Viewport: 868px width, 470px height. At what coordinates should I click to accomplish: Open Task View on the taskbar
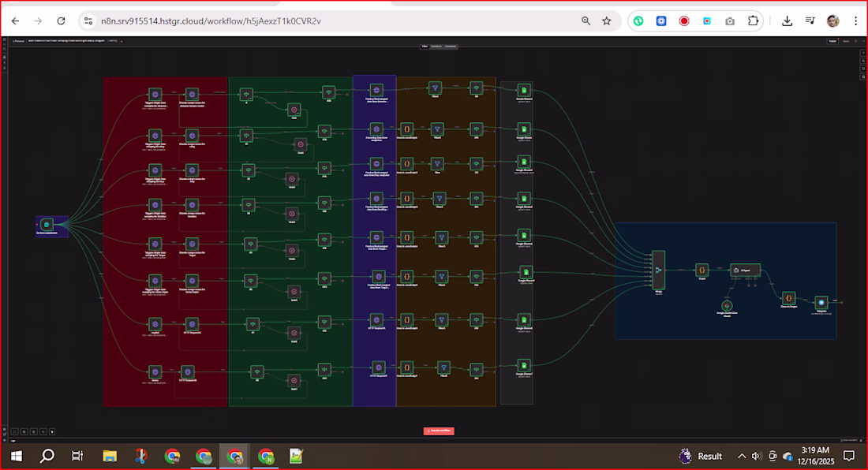77,456
